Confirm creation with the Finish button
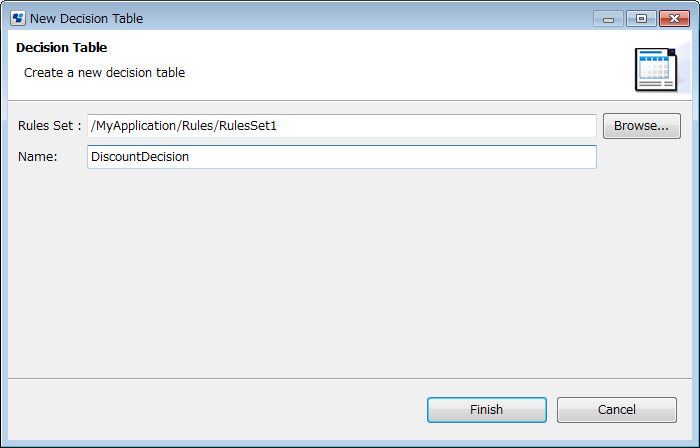The image size is (700, 448). click(x=487, y=410)
